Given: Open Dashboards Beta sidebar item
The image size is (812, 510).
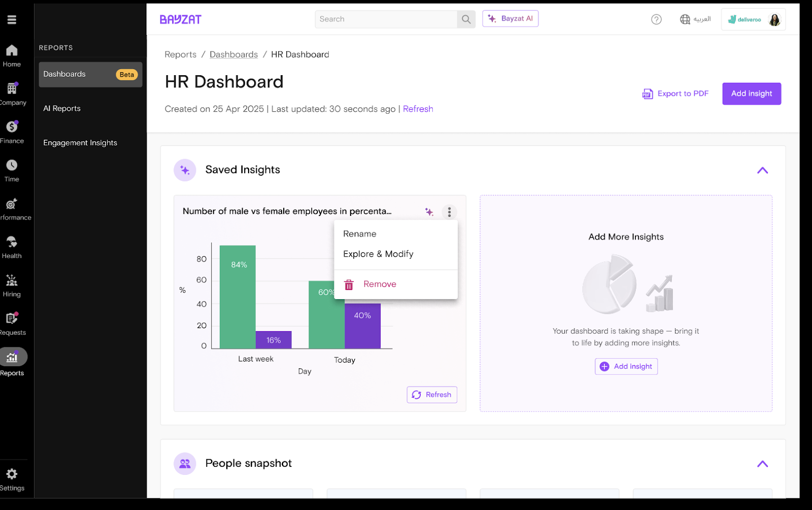Looking at the screenshot, I should 90,74.
